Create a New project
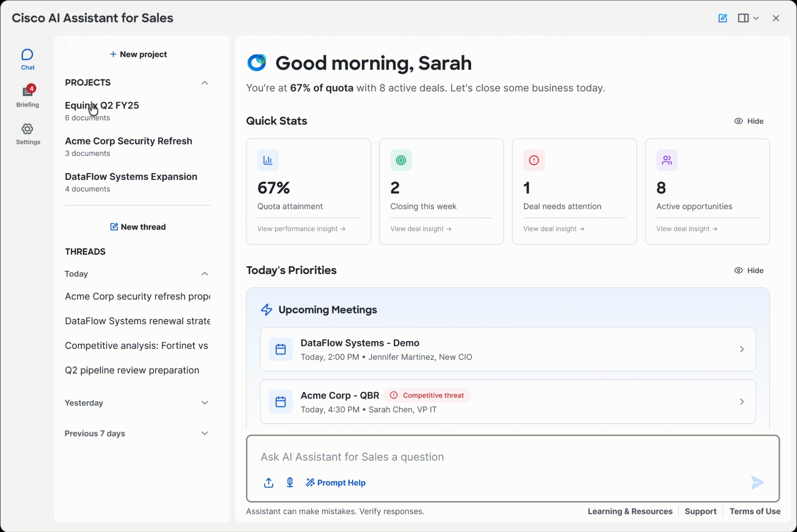 tap(138, 54)
